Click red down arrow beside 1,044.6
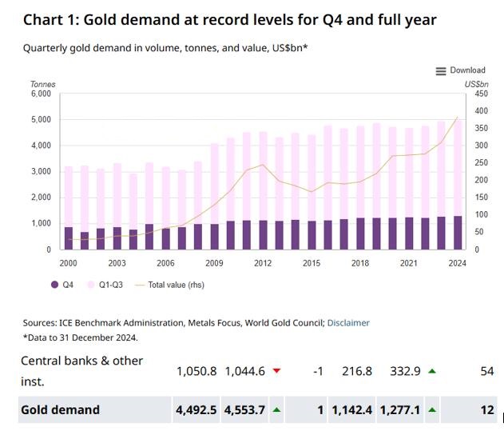The height and width of the screenshot is (431, 504). coord(276,371)
